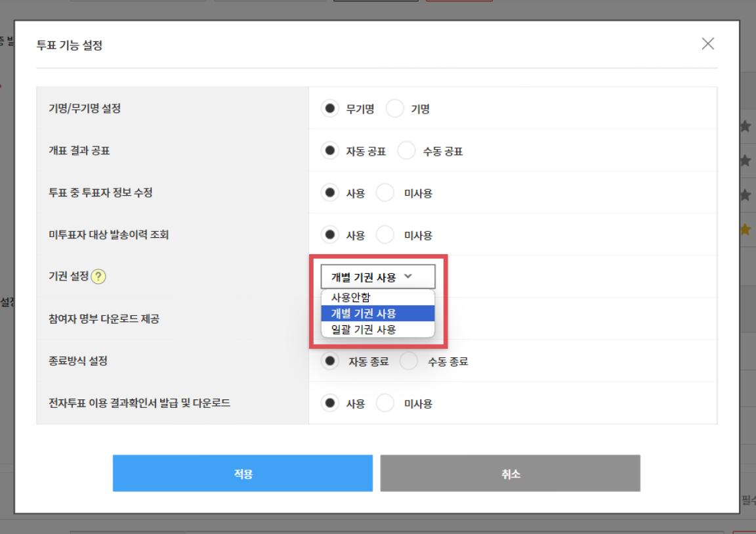Click the yellow help icon beside 기권 설정
The height and width of the screenshot is (534, 756).
[x=98, y=277]
